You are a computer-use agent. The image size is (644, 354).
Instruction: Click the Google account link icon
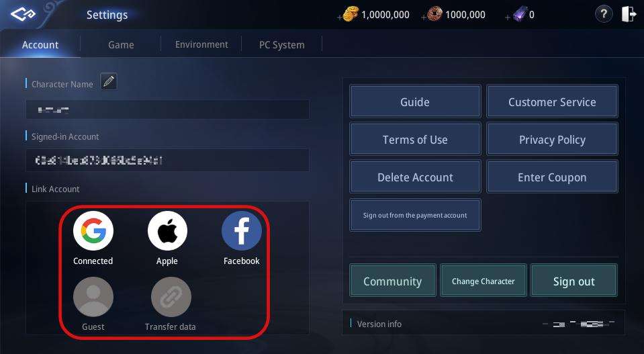tap(93, 231)
